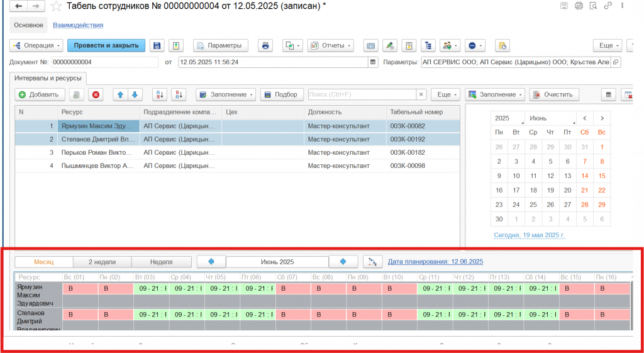Viewport: 644px width, 353px height.
Task: Move the row up with the blue arrow
Action: 120,94
